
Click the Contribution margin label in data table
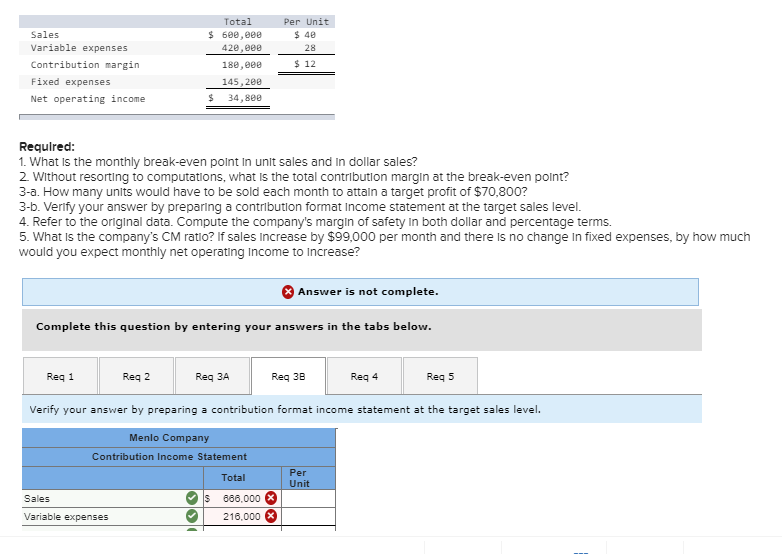(85, 65)
